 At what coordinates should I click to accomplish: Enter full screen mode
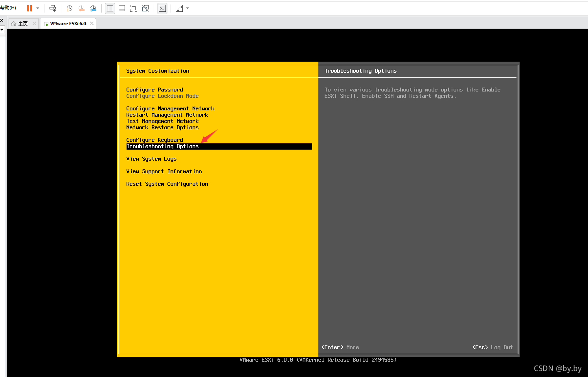[134, 8]
